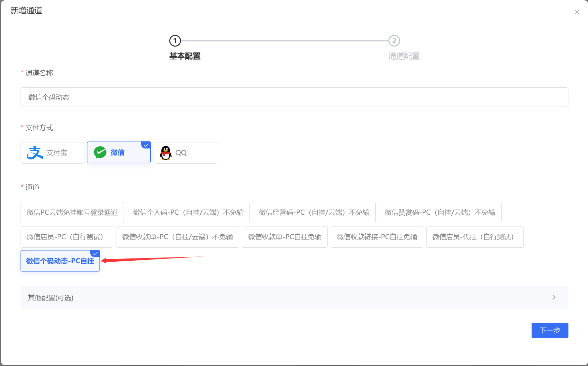
Task: Click the Alipay logo icon
Action: 35,153
